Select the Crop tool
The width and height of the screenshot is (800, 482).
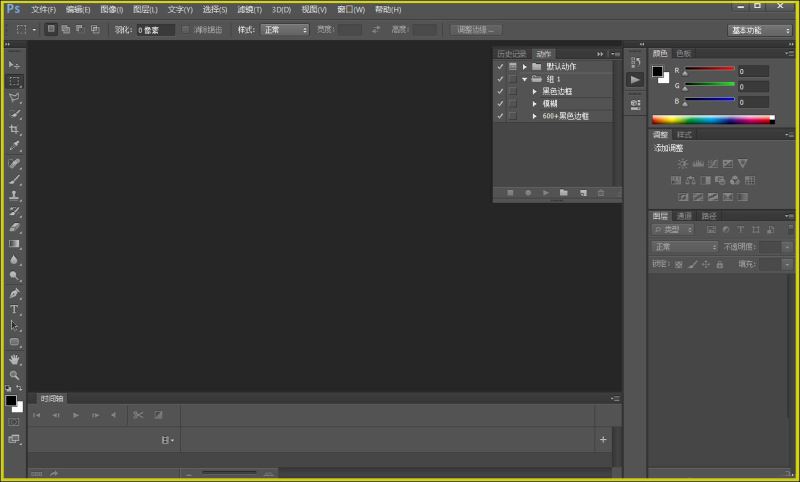(14, 130)
